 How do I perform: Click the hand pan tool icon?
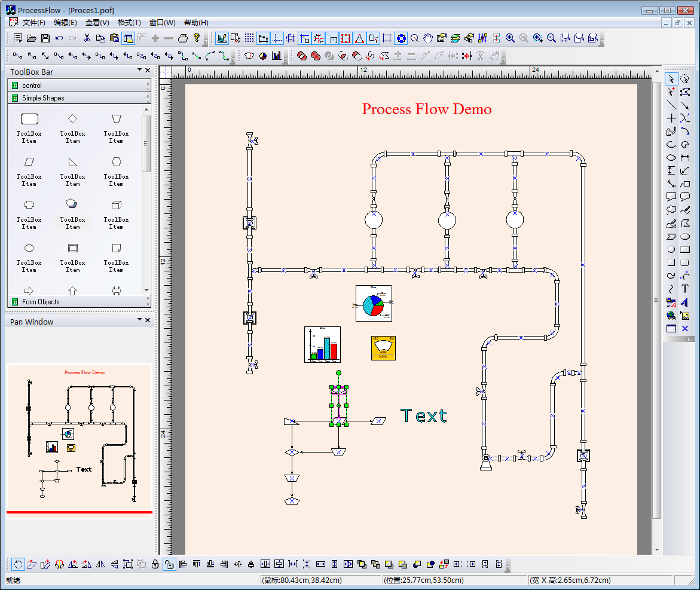pyautogui.click(x=428, y=38)
